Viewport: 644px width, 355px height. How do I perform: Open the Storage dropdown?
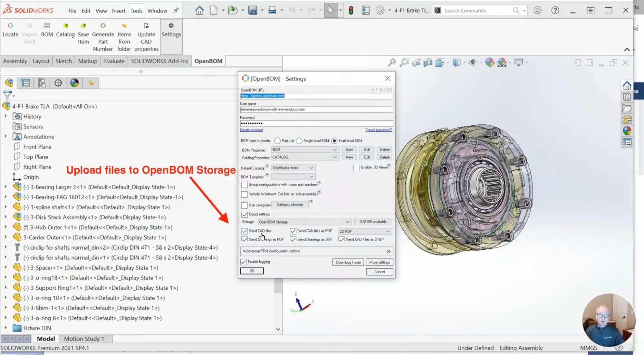click(x=304, y=222)
